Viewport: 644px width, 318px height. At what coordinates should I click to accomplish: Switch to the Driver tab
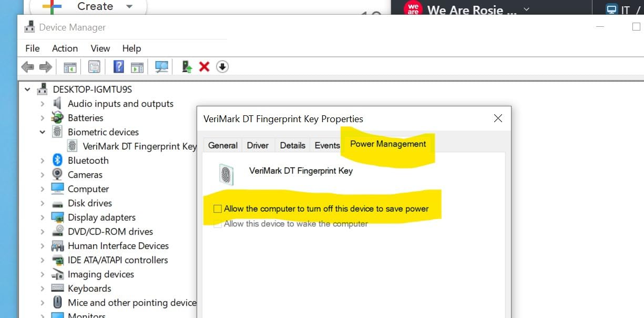click(x=258, y=145)
